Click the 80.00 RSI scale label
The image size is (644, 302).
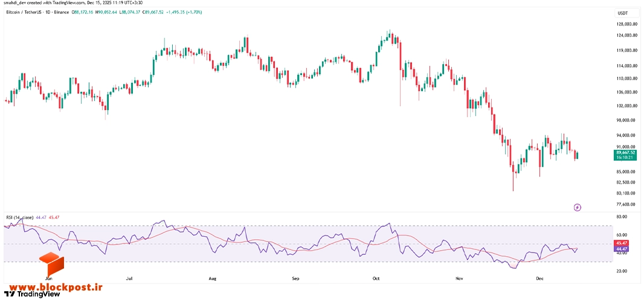(x=622, y=217)
